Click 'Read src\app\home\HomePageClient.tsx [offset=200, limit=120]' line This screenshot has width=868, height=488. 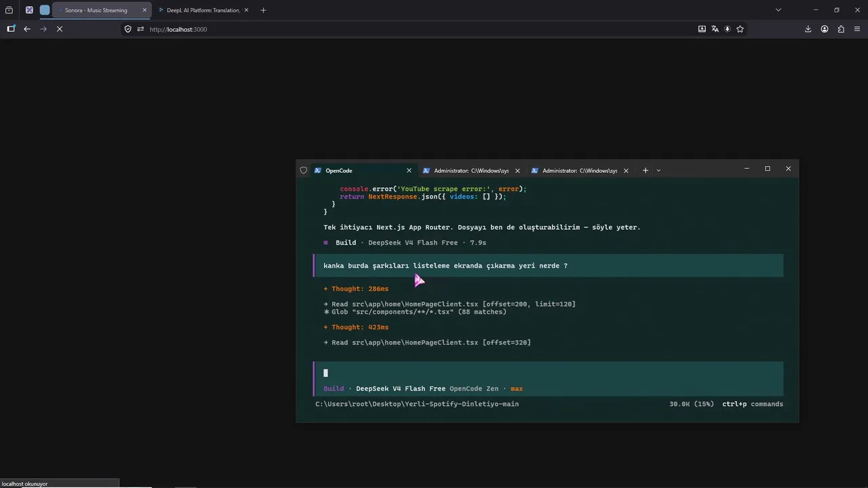point(450,304)
